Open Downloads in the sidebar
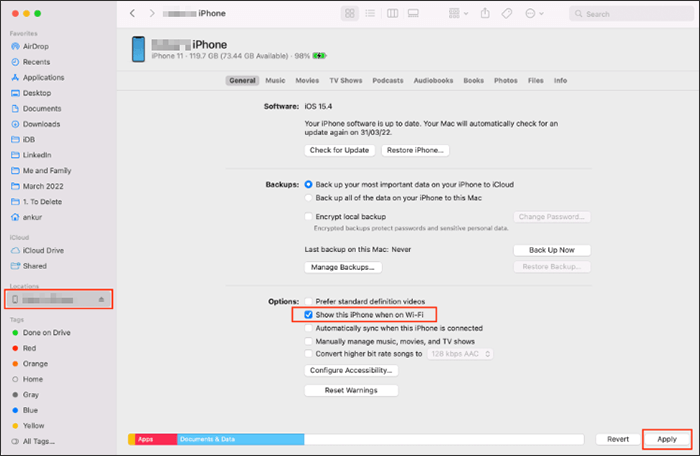700x456 pixels. (41, 124)
